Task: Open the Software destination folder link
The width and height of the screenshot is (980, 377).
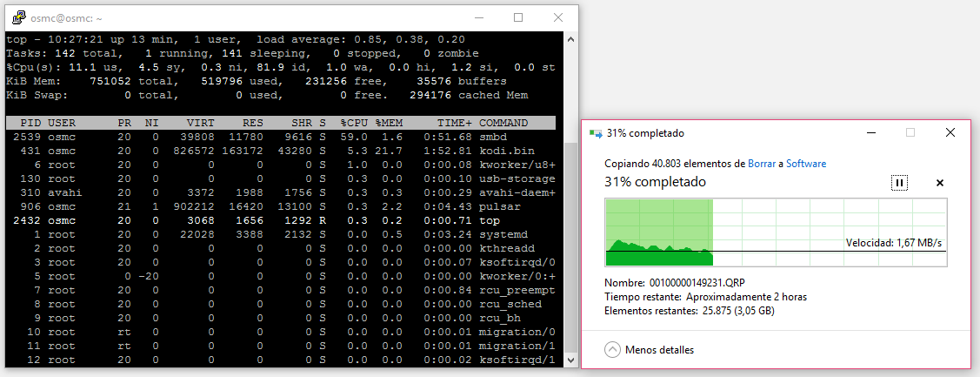Action: [x=805, y=164]
